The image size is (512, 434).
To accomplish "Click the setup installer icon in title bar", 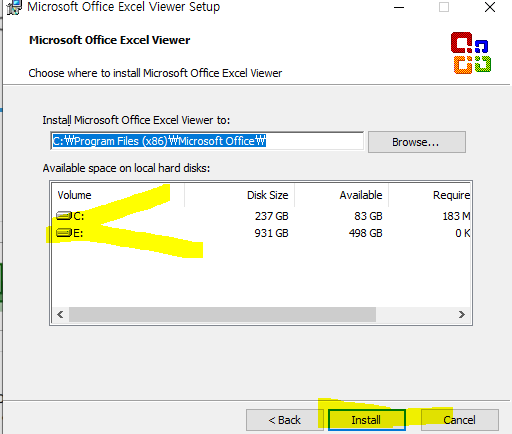I will pyautogui.click(x=14, y=7).
